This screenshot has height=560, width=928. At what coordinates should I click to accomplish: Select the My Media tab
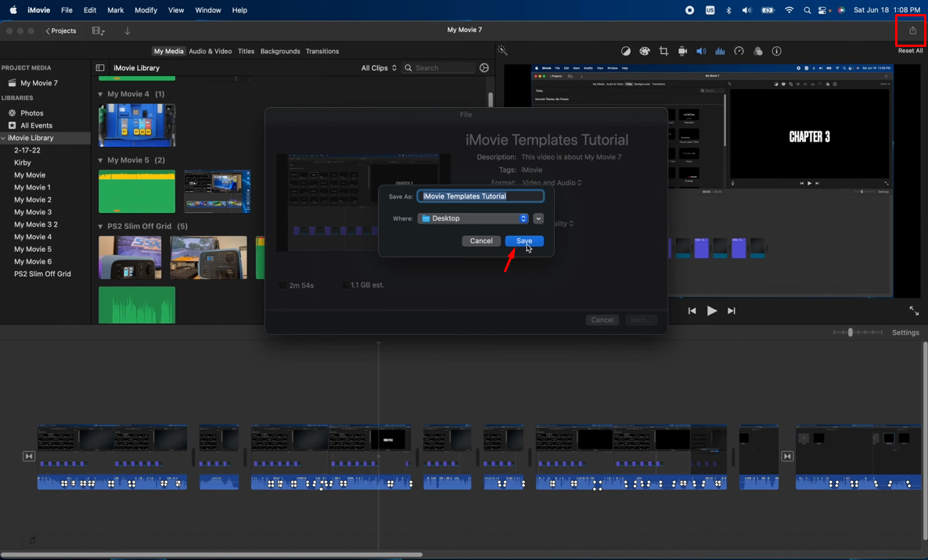point(169,52)
